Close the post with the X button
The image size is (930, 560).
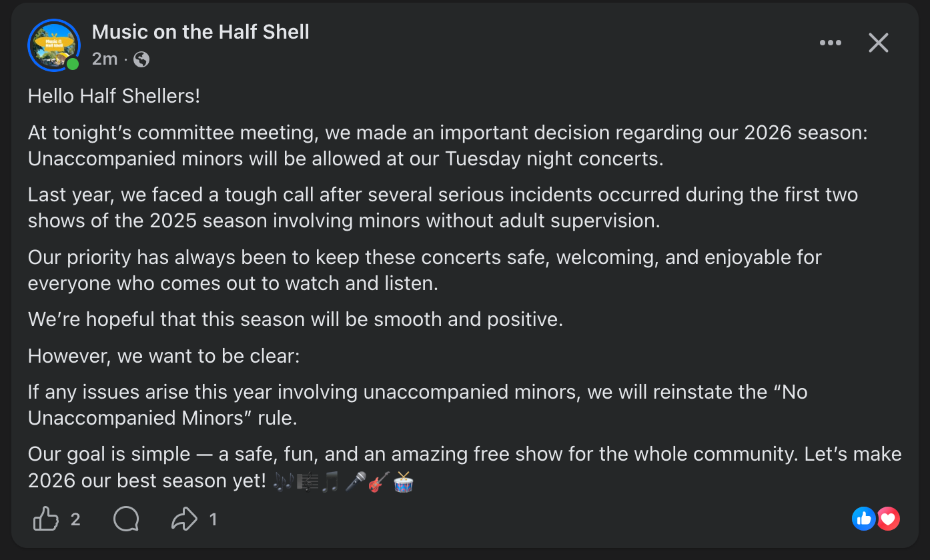(879, 43)
